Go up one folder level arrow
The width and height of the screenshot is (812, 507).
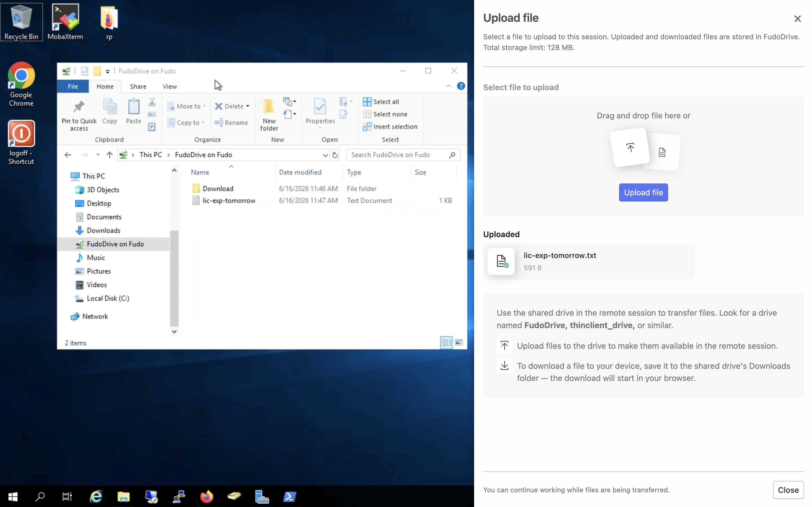point(109,155)
